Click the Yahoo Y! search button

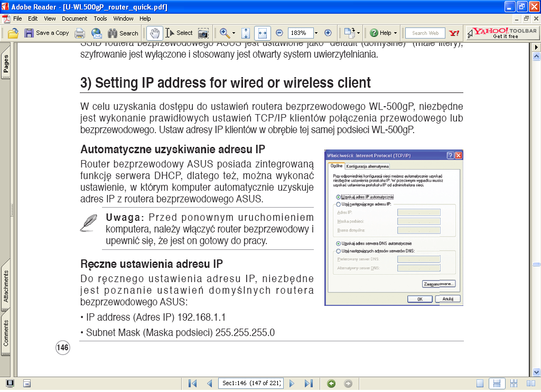pos(454,33)
